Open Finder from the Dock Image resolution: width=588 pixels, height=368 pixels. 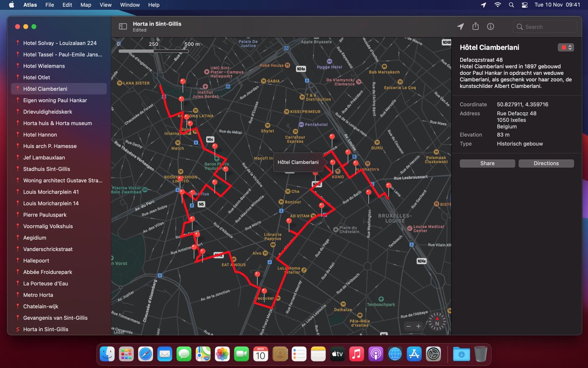click(x=107, y=353)
